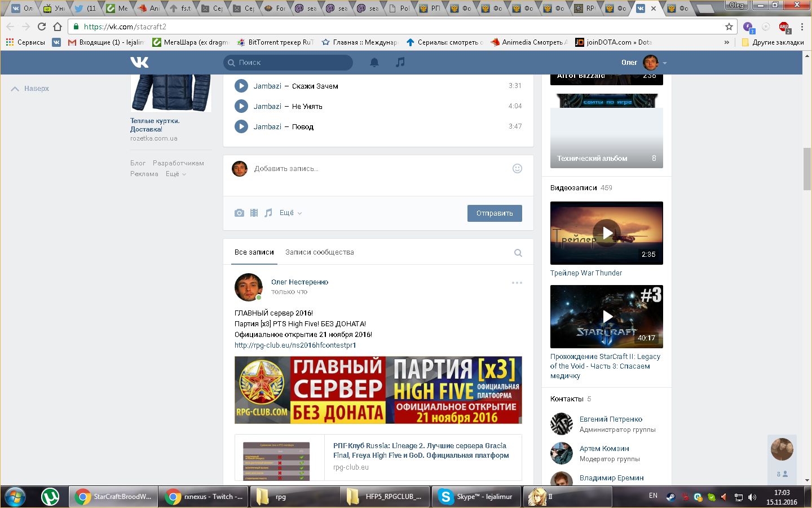
Task: Play the track Jambazi – Скажи Зачем
Action: click(x=241, y=86)
